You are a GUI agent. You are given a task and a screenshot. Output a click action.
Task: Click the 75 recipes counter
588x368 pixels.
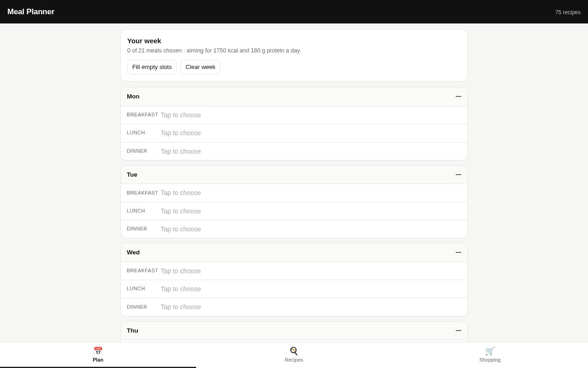(x=568, y=12)
